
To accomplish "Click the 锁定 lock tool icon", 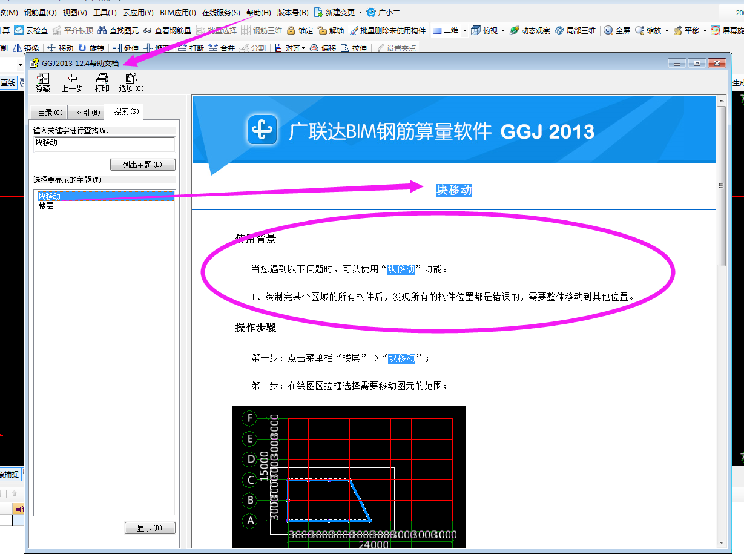I will point(300,30).
